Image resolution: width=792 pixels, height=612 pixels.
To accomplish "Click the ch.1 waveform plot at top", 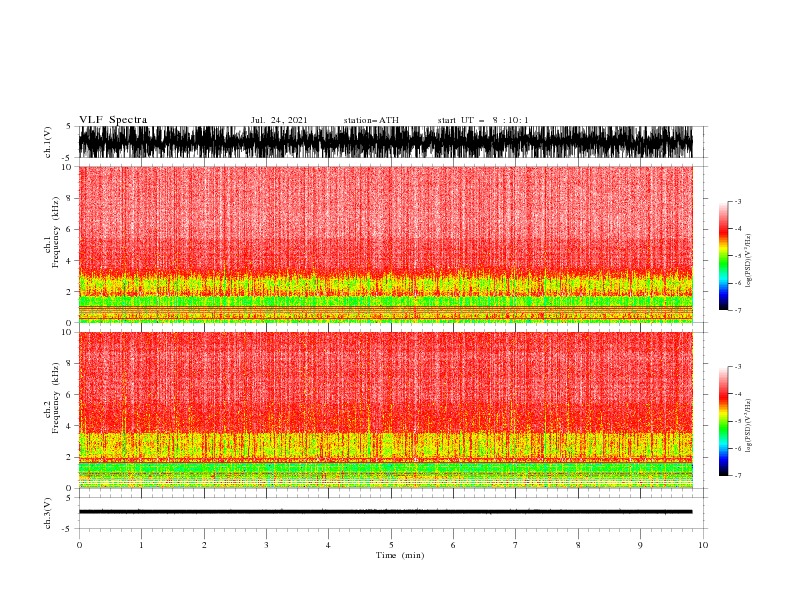I will pos(386,142).
